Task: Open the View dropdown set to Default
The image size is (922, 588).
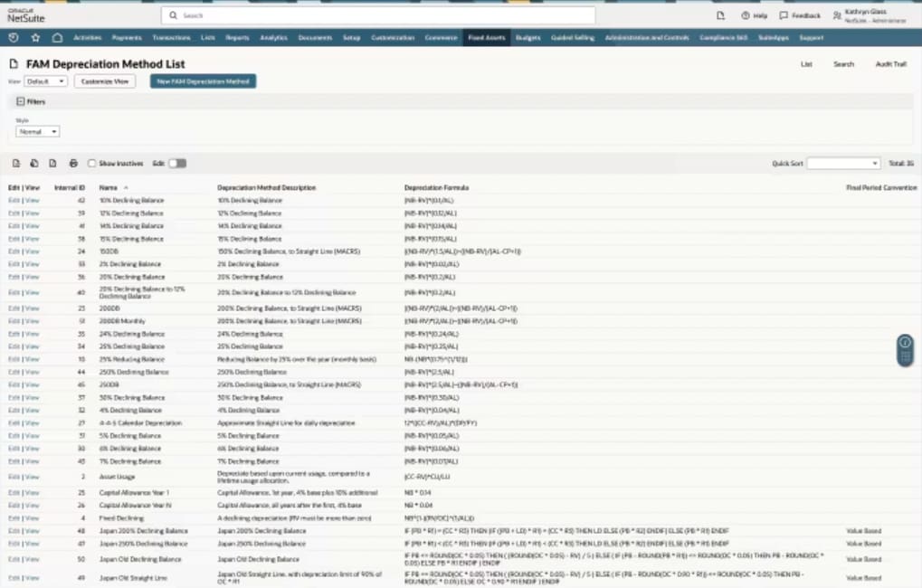Action: [x=46, y=81]
